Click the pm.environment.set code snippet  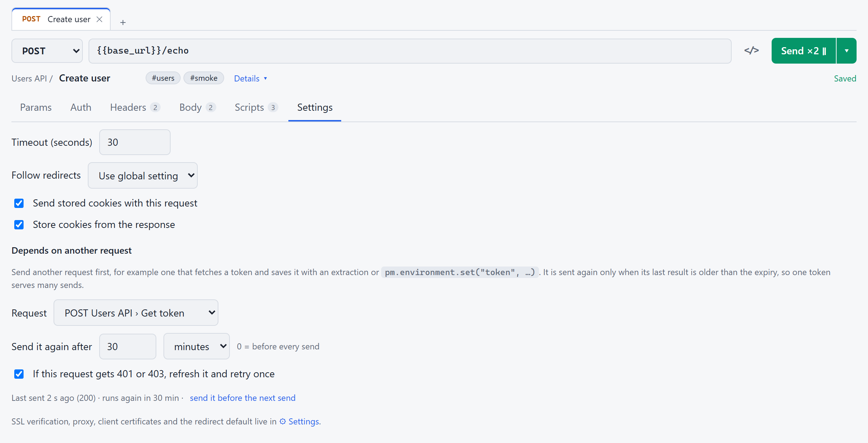(x=460, y=272)
